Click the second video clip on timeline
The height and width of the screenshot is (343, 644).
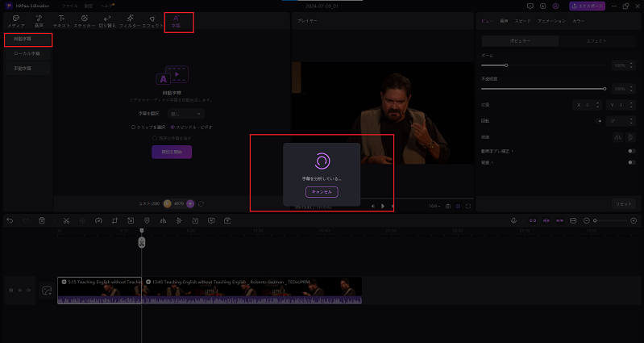point(252,291)
